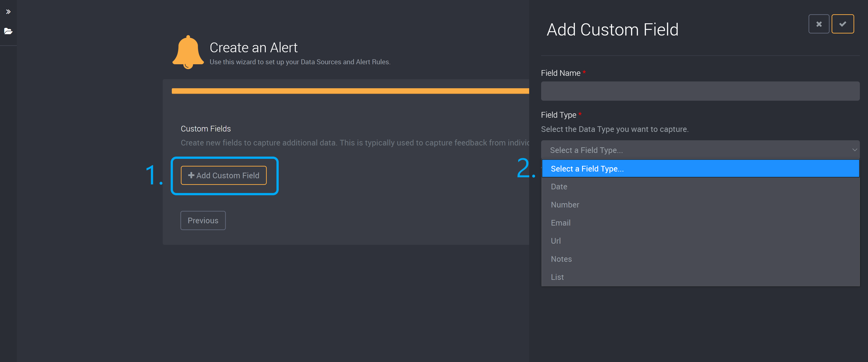Click 'Select the Data Type you want to capture' text
The height and width of the screenshot is (362, 868).
pos(615,129)
